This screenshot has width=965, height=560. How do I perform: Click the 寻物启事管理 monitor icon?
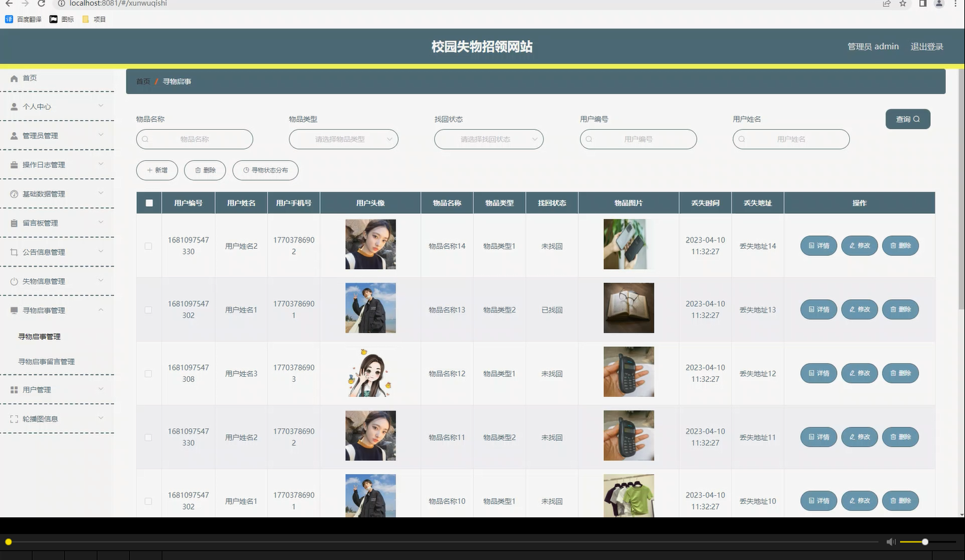coord(14,311)
